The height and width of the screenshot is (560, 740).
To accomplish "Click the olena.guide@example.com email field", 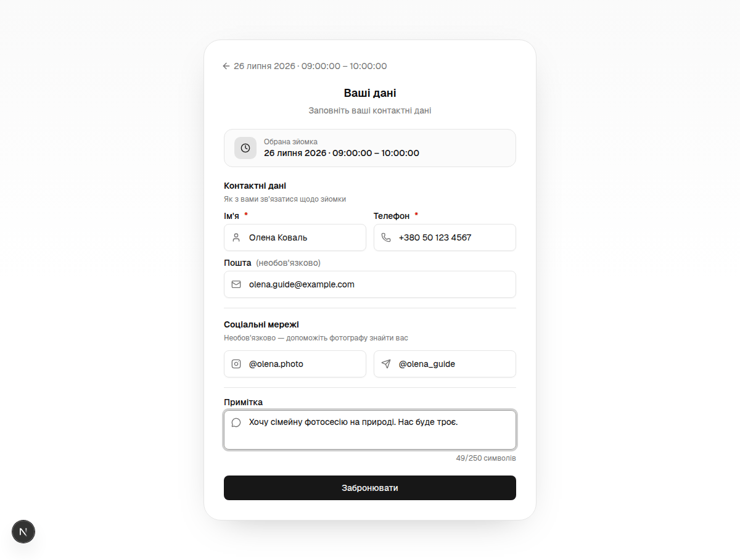I will coord(370,284).
